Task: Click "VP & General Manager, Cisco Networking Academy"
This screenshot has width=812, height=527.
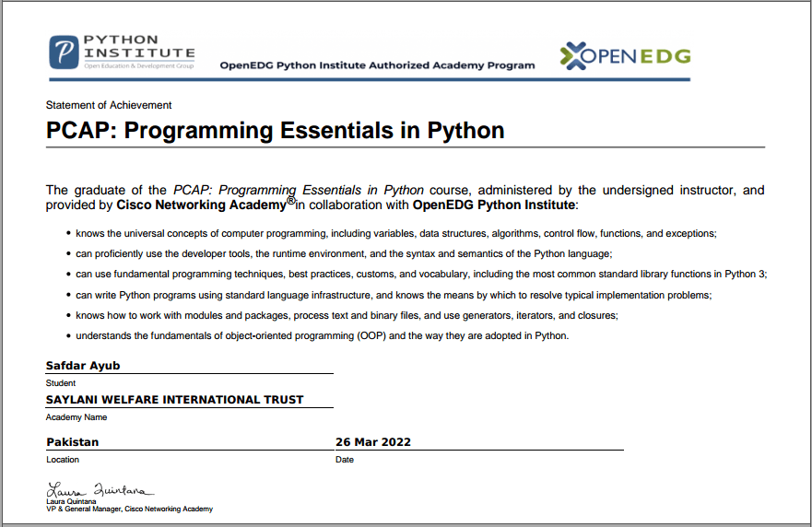Action: click(x=129, y=509)
